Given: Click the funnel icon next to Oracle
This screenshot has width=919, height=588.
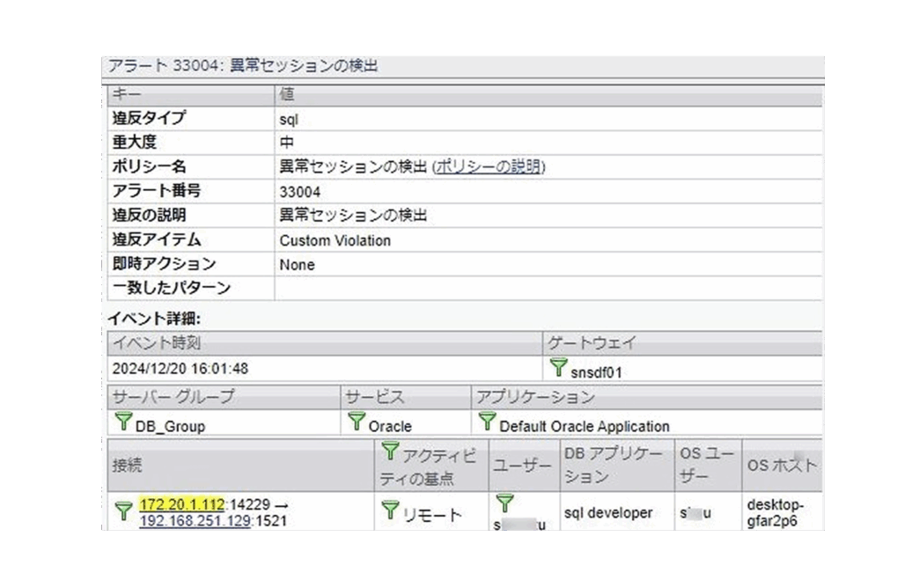Looking at the screenshot, I should coord(357,423).
